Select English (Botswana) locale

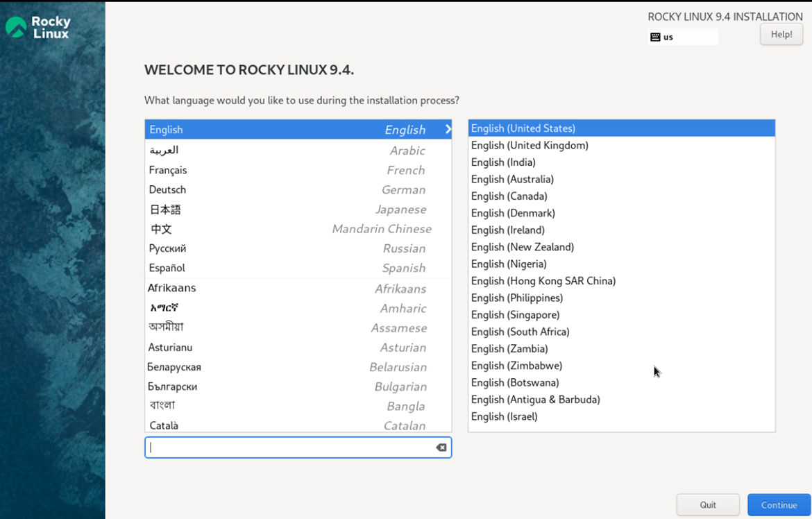point(621,383)
